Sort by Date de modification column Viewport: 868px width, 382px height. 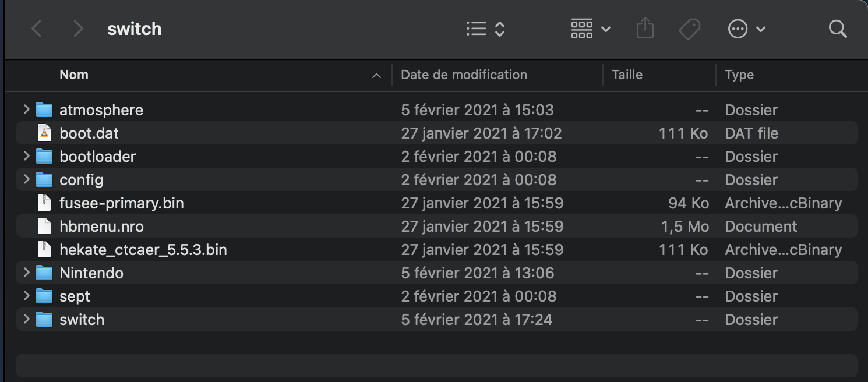click(464, 75)
